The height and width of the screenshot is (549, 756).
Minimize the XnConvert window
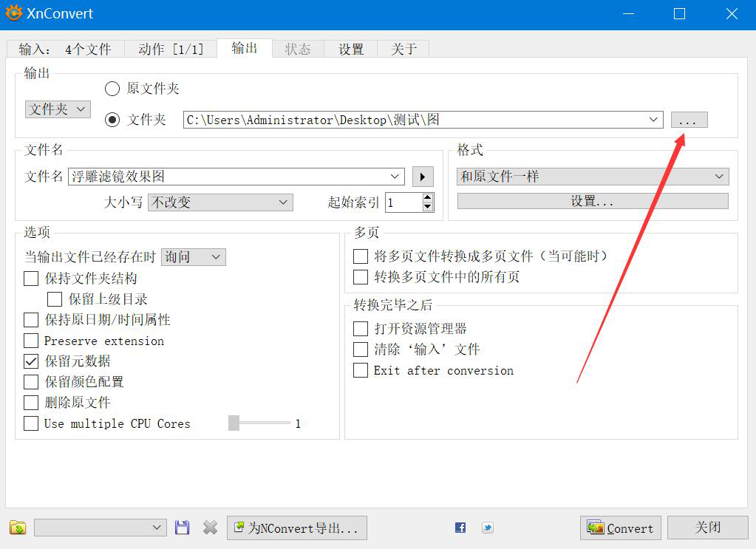628,13
